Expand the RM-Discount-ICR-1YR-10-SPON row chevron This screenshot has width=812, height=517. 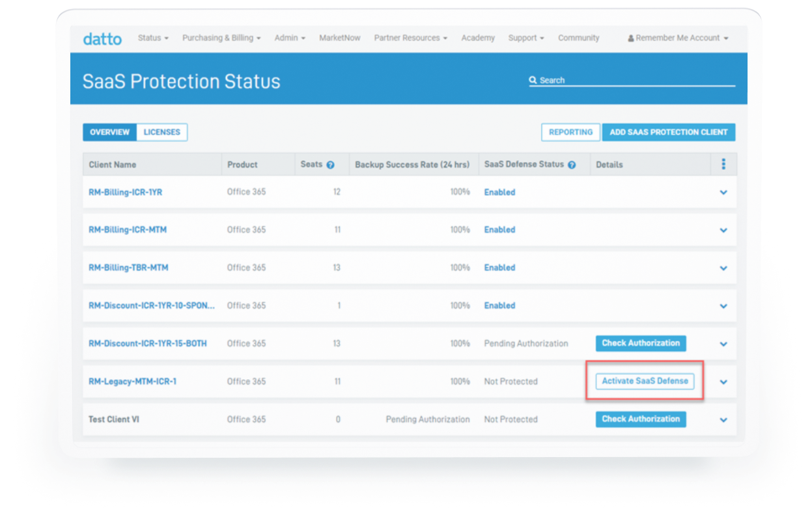point(723,306)
